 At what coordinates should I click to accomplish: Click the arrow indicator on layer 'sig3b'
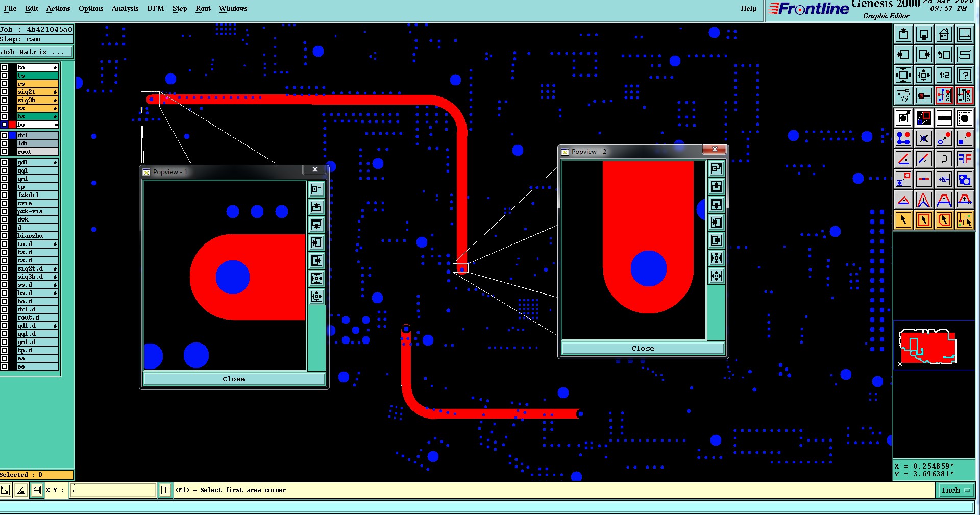55,100
